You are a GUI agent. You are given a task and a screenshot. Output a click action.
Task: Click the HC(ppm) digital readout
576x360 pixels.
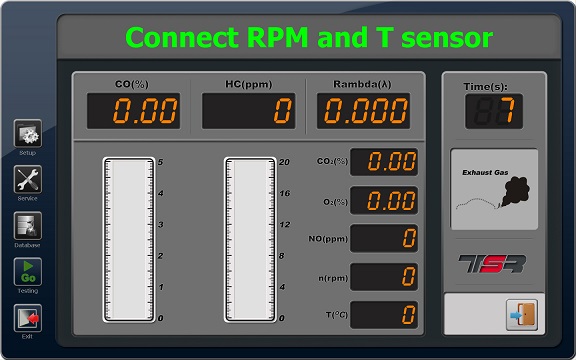(x=249, y=111)
